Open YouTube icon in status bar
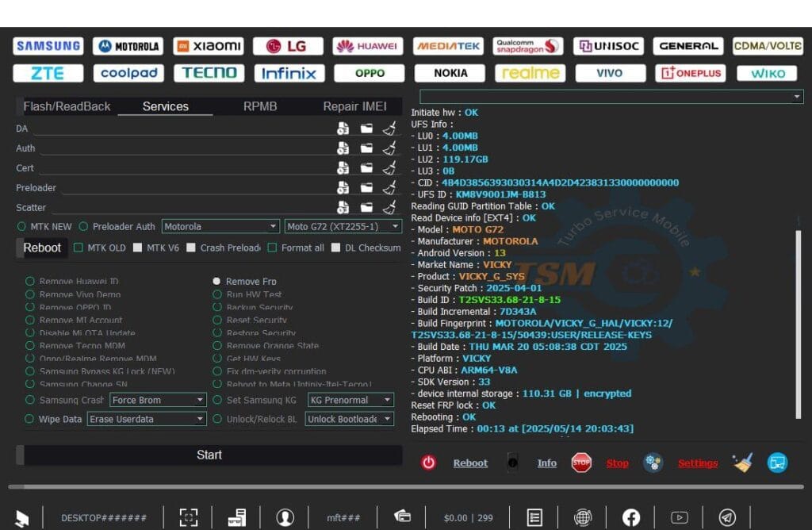Image resolution: width=812 pixels, height=530 pixels. pyautogui.click(x=680, y=517)
